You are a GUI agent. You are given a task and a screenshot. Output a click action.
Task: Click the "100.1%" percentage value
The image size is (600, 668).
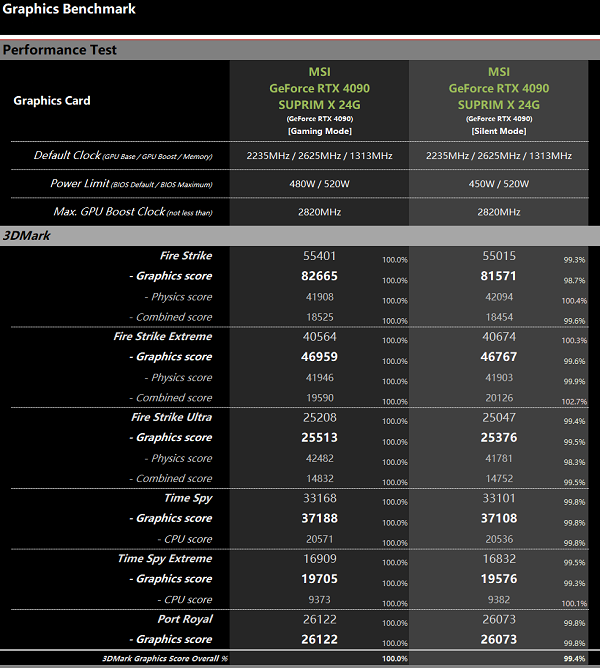574,604
